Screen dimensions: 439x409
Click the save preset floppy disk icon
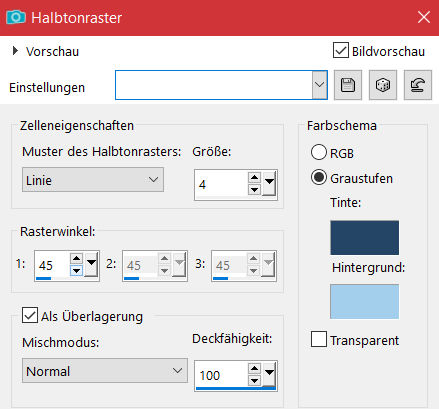click(348, 85)
